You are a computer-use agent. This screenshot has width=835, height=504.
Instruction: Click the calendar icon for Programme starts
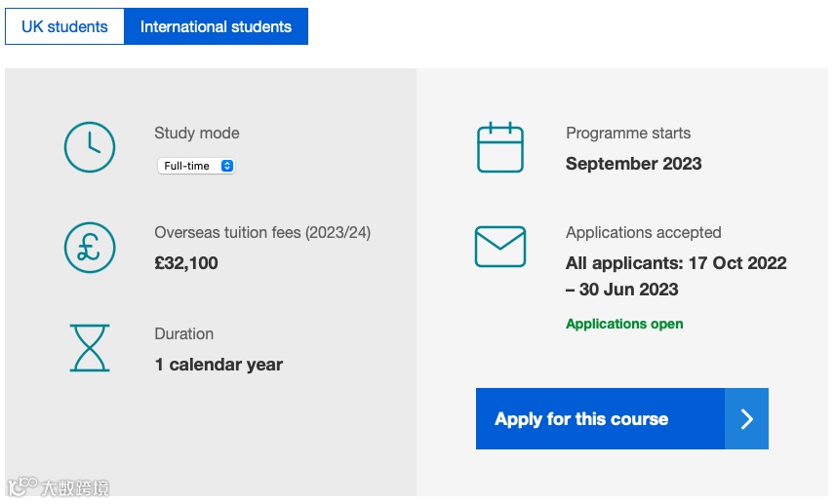pyautogui.click(x=500, y=147)
